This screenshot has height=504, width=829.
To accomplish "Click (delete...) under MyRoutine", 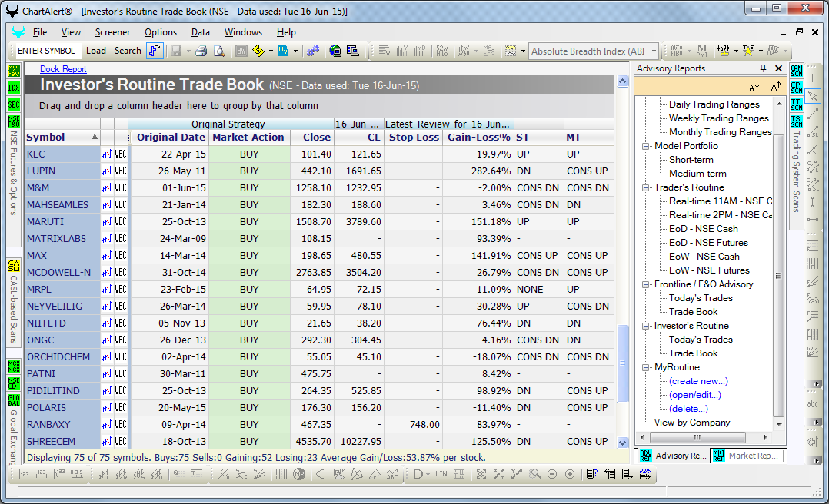I will pos(688,409).
